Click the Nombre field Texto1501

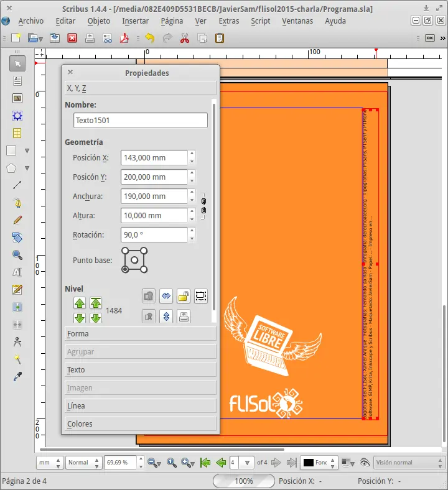point(141,120)
